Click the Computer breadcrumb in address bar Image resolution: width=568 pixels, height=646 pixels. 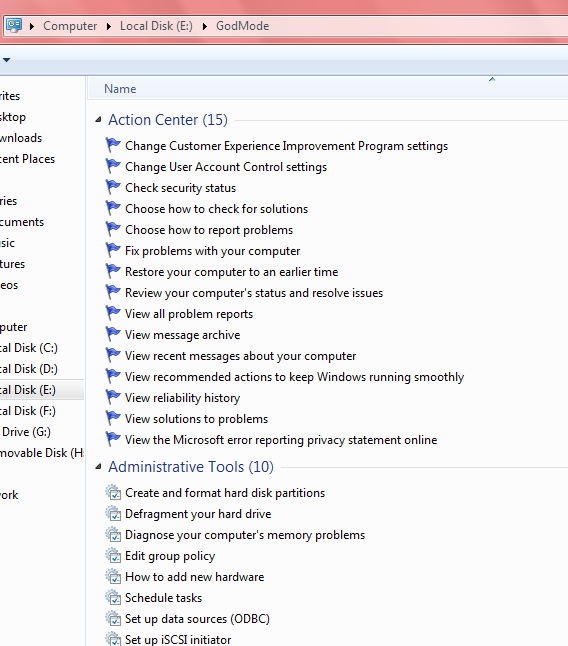point(70,26)
